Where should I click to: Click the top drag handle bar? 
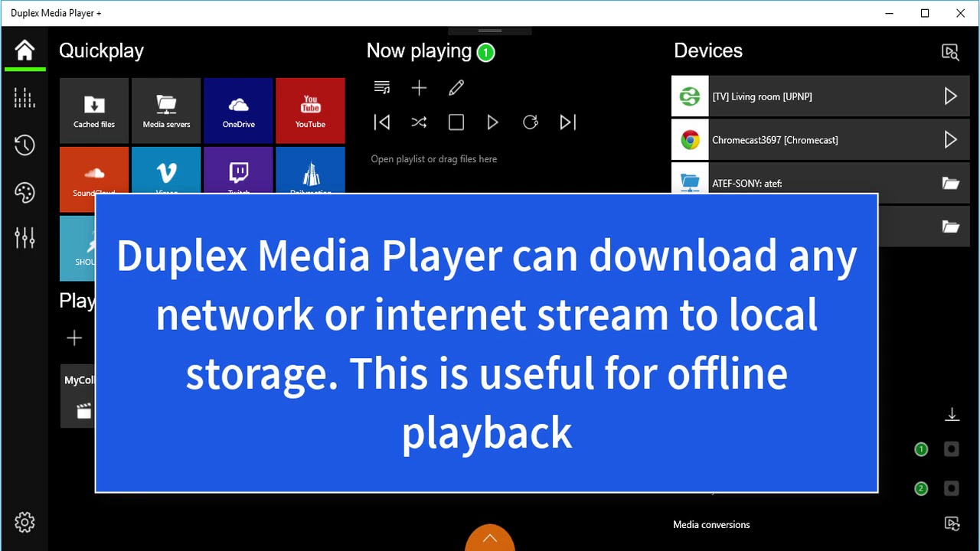(x=490, y=31)
